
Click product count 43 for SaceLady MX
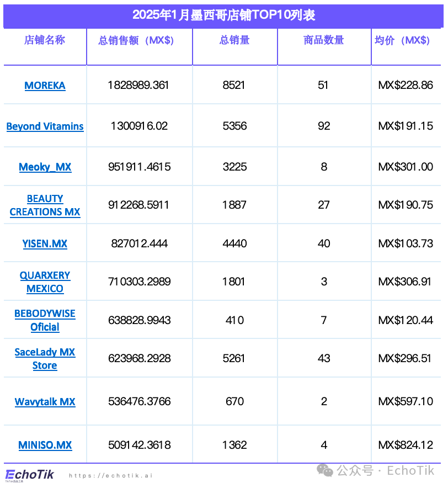pyautogui.click(x=324, y=358)
